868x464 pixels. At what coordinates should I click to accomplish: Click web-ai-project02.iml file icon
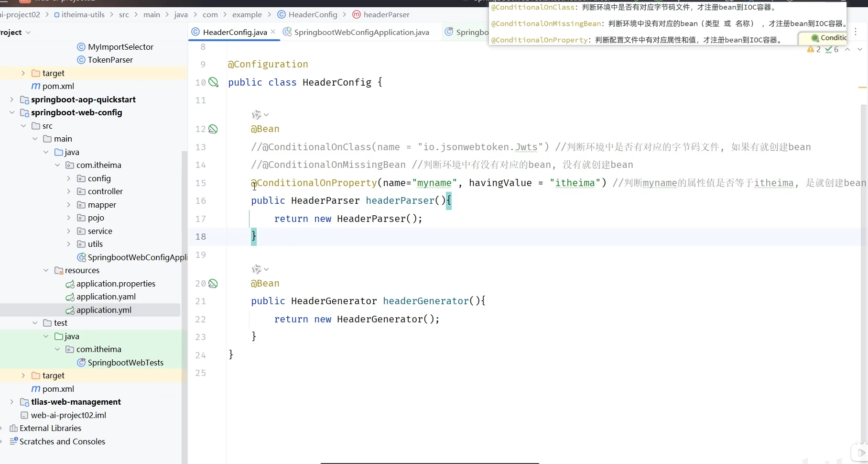point(24,415)
